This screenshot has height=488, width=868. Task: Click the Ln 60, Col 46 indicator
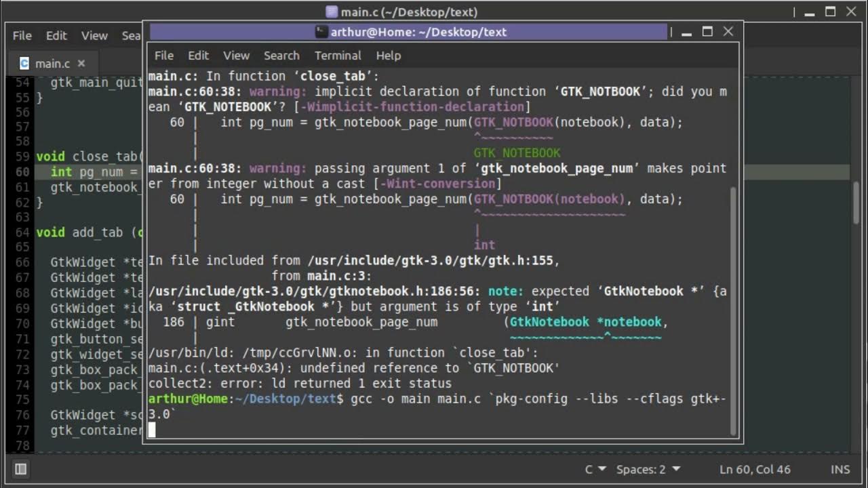point(755,469)
